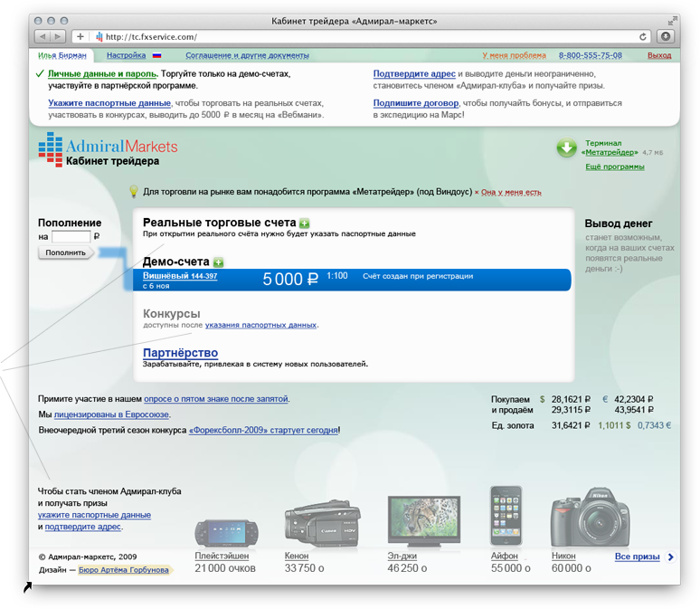Open the Партнёрство link
The height and width of the screenshot is (609, 700).
tap(180, 353)
